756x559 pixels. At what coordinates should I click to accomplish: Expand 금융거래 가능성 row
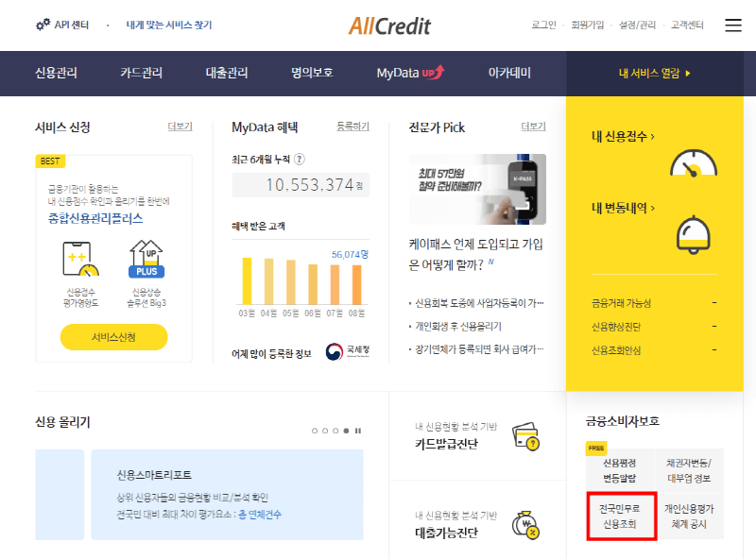tap(654, 303)
